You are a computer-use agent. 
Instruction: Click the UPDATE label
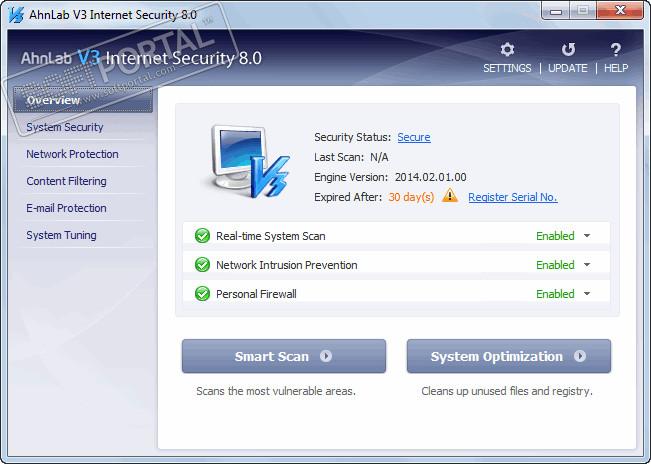pos(568,68)
